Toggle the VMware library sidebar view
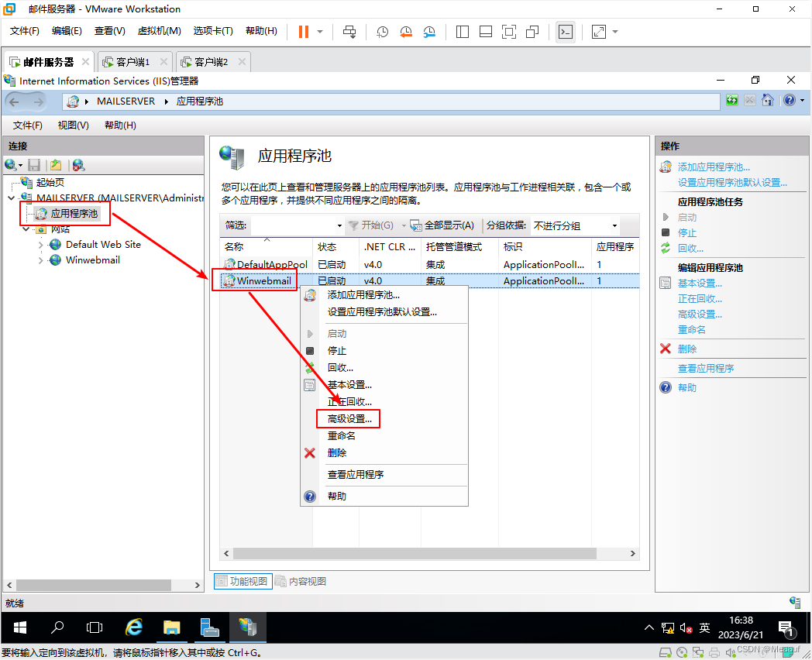This screenshot has height=660, width=812. tap(463, 32)
